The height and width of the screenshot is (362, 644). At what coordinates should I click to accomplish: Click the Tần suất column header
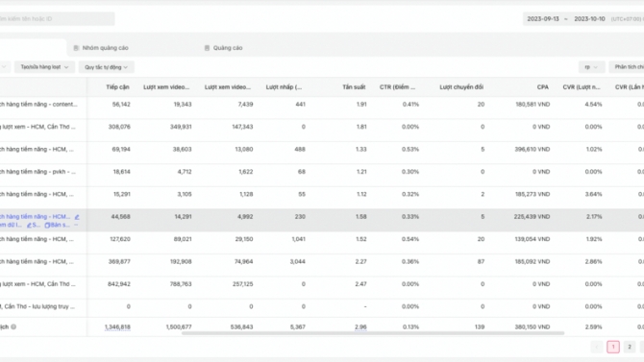click(354, 87)
